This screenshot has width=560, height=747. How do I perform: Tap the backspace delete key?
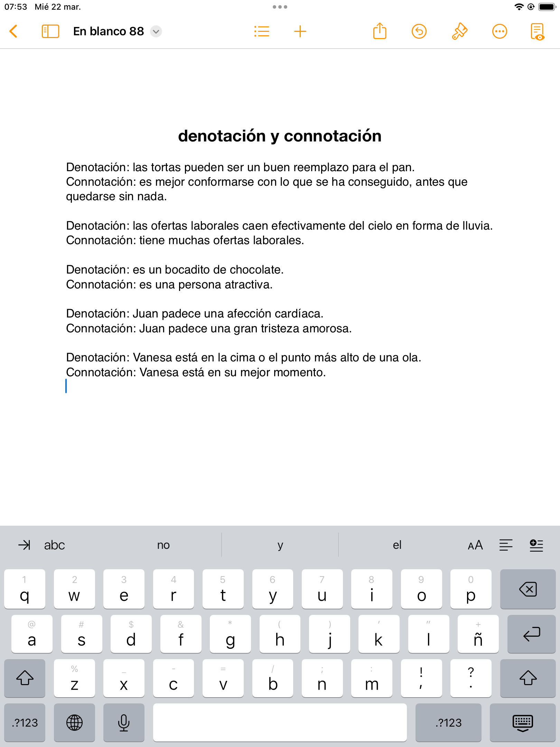pyautogui.click(x=528, y=589)
